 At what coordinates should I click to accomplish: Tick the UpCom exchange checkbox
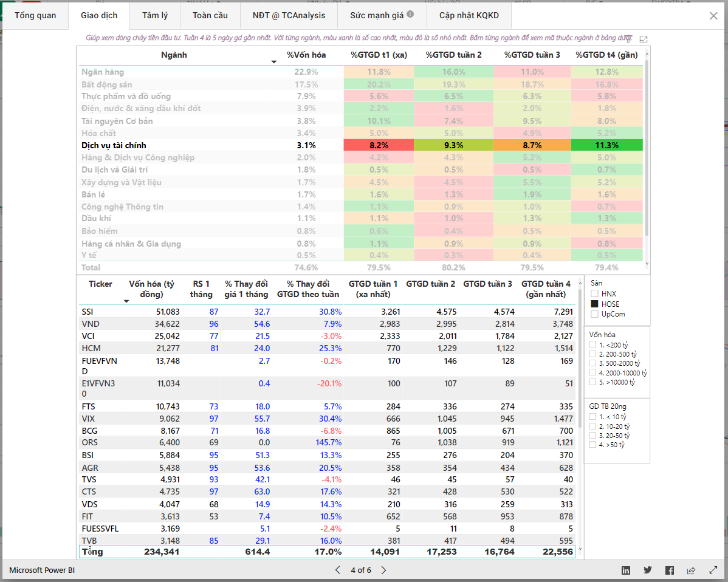[x=595, y=314]
